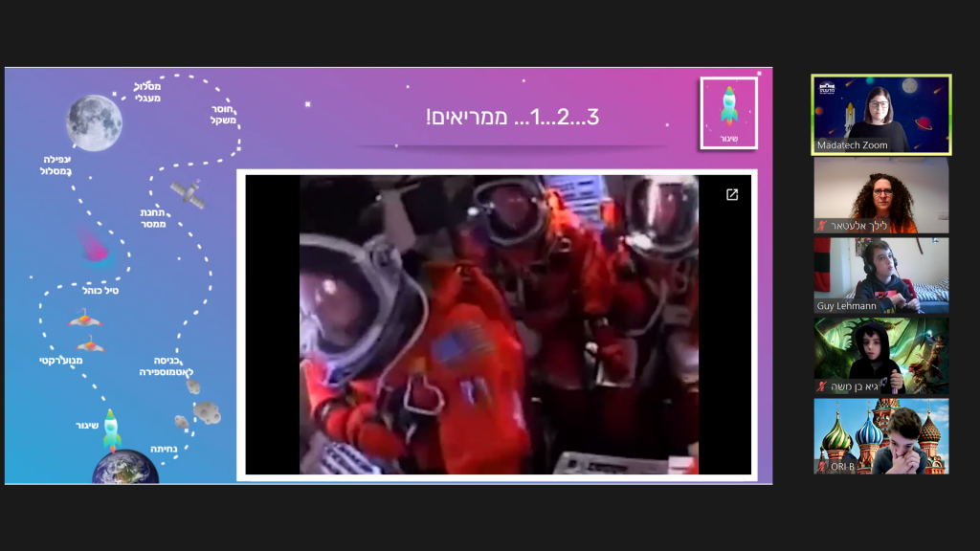Click the muted mic on the curly-haired woman's tile
Image resolution: width=980 pixels, height=551 pixels.
click(x=822, y=226)
